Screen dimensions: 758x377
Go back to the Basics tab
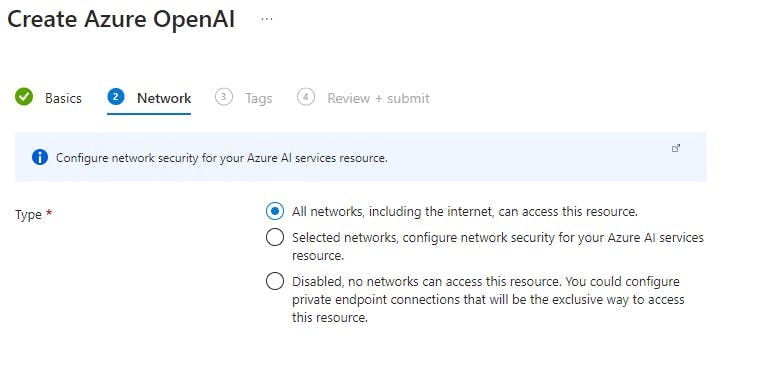coord(63,98)
